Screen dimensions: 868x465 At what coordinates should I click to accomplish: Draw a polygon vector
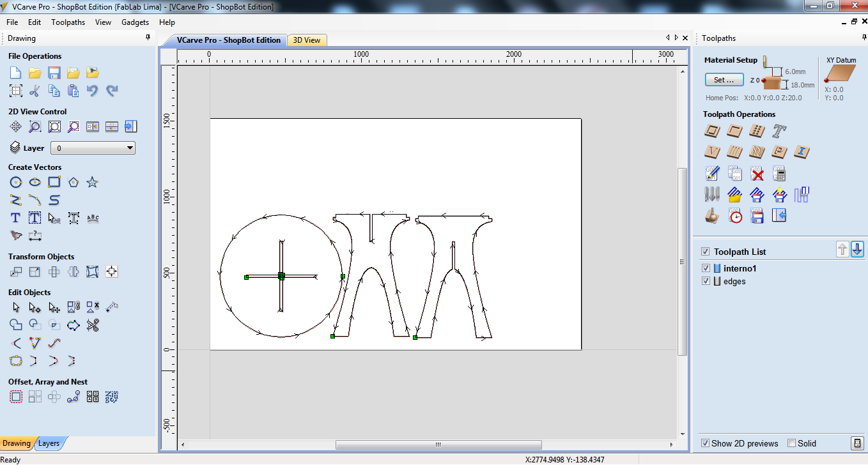[74, 183]
